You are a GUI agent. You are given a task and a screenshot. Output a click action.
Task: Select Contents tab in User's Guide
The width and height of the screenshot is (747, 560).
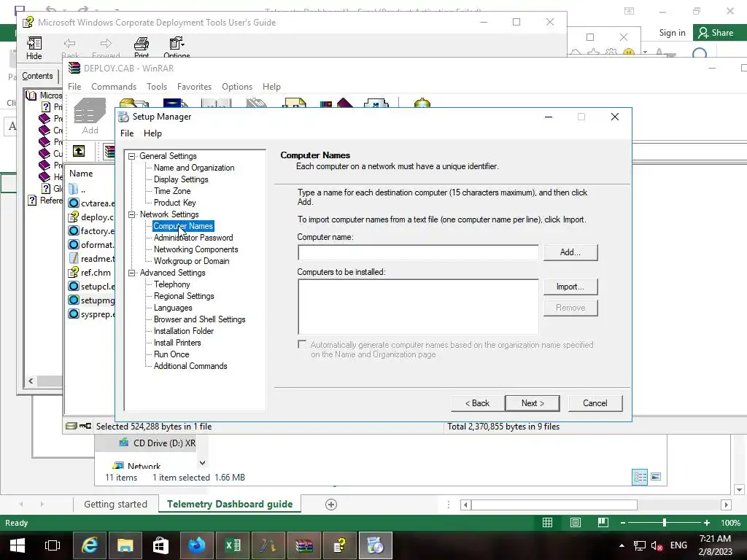(37, 76)
